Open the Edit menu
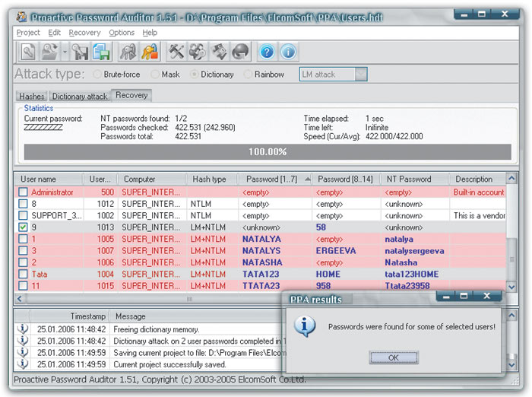532x397 pixels. pyautogui.click(x=54, y=33)
